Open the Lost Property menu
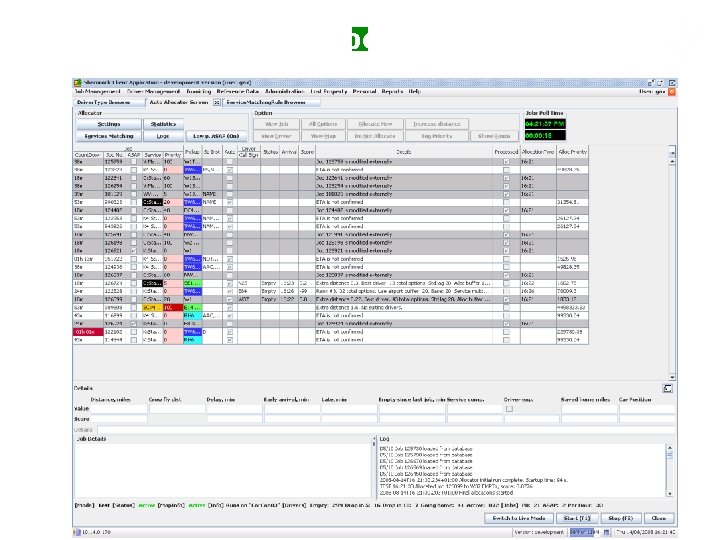Viewport: 720px width, 540px height. click(x=328, y=91)
